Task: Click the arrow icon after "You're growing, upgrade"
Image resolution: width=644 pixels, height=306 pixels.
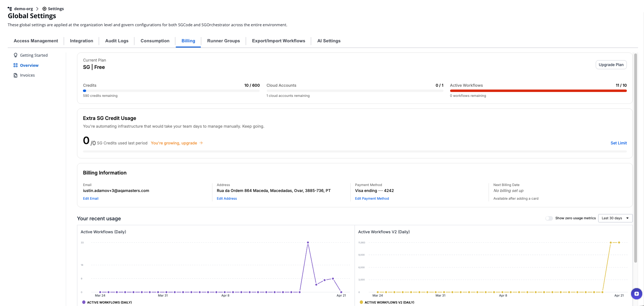Action: (201, 143)
